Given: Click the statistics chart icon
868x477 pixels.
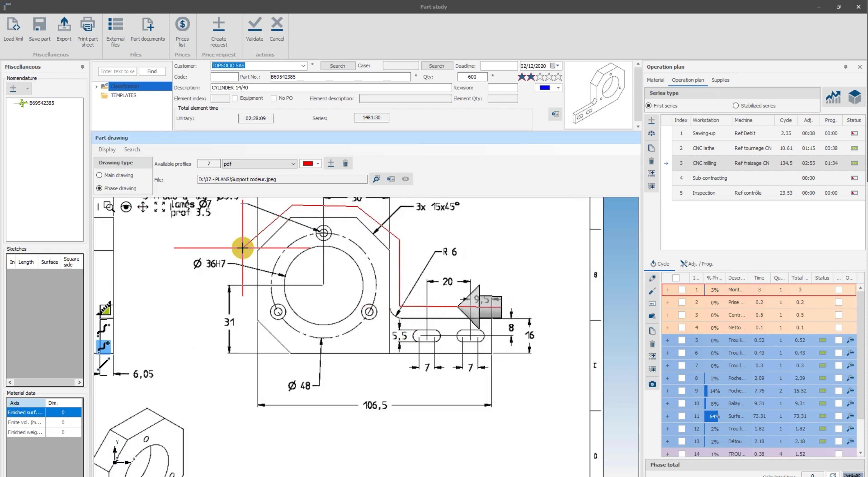Looking at the screenshot, I should (833, 97).
